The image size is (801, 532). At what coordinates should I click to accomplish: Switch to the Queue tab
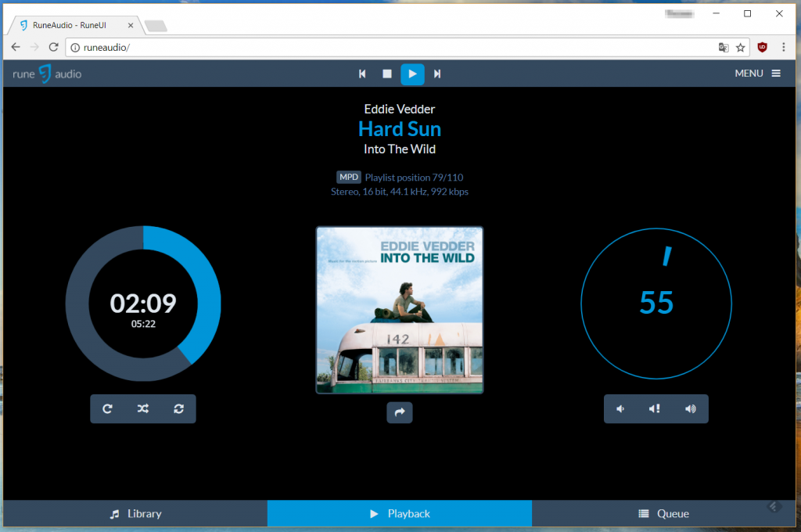tap(664, 513)
